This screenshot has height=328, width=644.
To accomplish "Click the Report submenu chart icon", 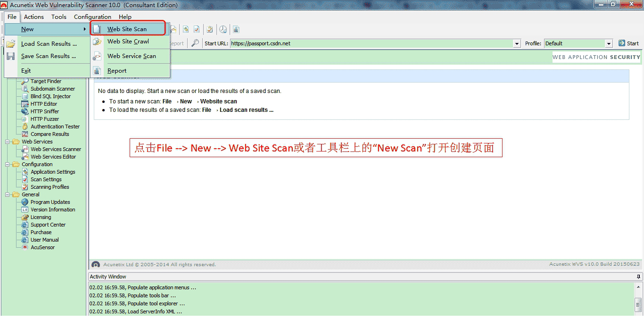I will coord(97,71).
